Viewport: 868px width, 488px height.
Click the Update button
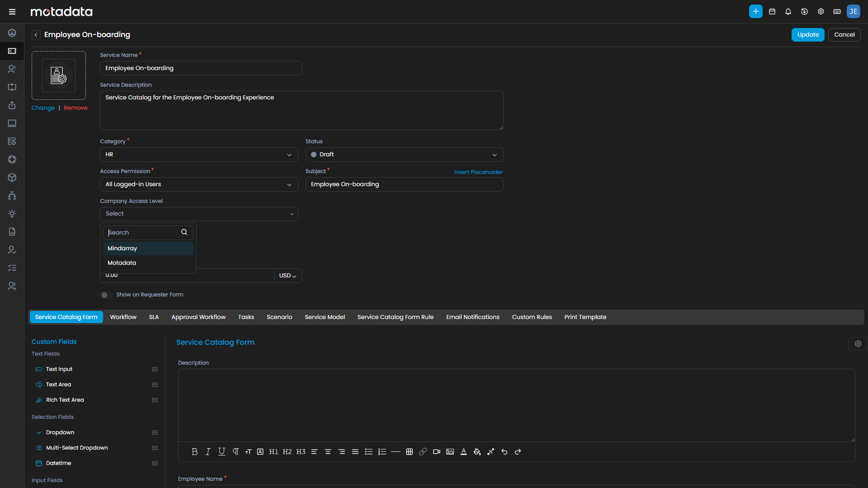tap(807, 34)
